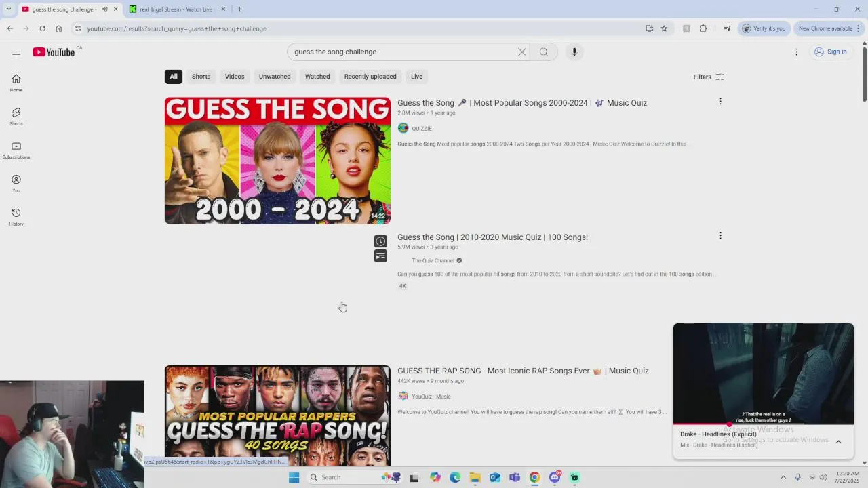This screenshot has width=868, height=488.
Task: Open Subscriptions in the sidebar
Action: click(x=16, y=150)
